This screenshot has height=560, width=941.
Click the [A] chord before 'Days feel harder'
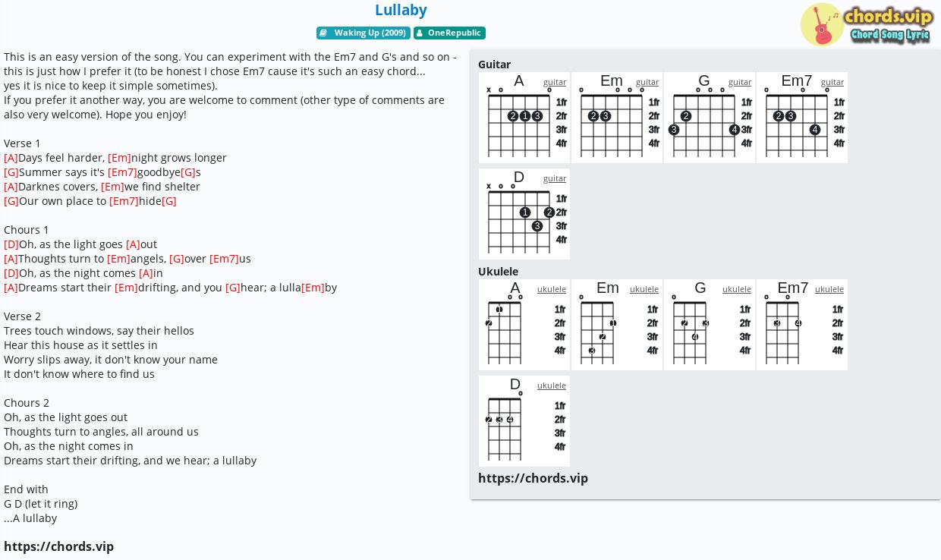click(11, 158)
